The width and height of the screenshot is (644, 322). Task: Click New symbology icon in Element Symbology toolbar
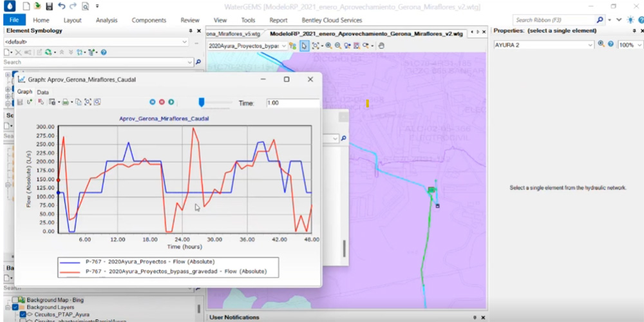[7, 52]
